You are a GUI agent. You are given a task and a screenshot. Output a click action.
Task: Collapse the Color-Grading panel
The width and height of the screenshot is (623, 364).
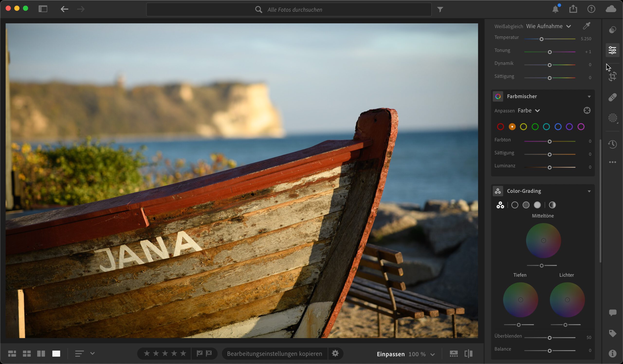[x=589, y=191]
